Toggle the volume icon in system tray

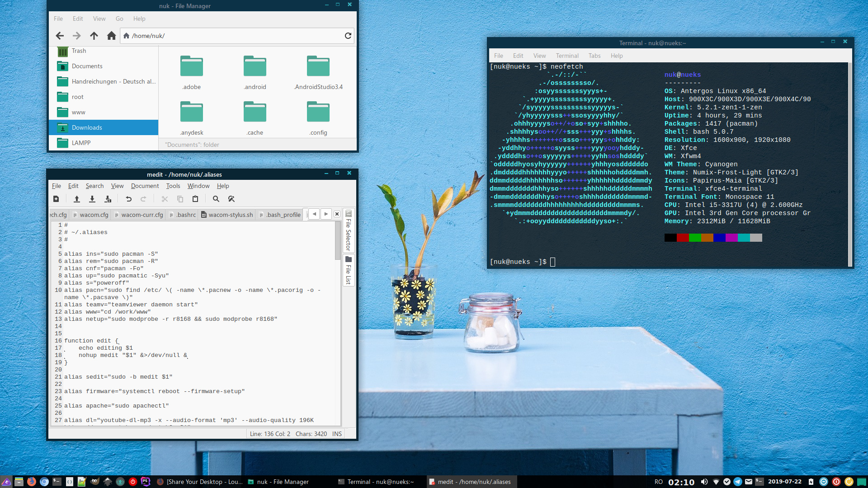704,482
